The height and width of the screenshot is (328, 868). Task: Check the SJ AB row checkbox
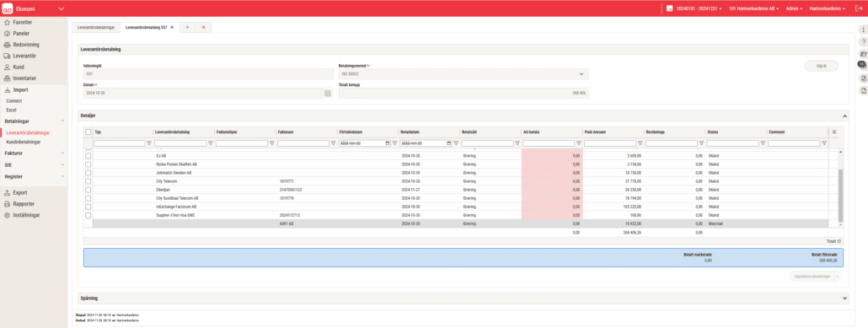tap(88, 156)
